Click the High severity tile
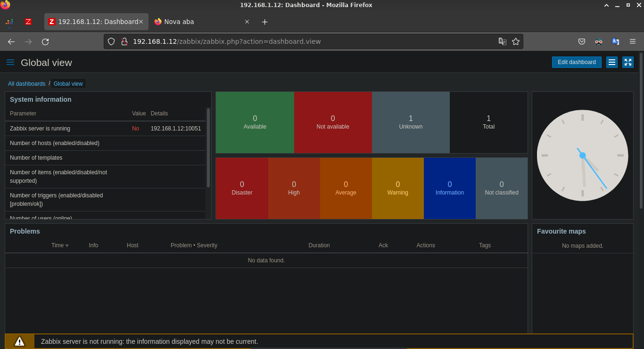 pyautogui.click(x=294, y=188)
